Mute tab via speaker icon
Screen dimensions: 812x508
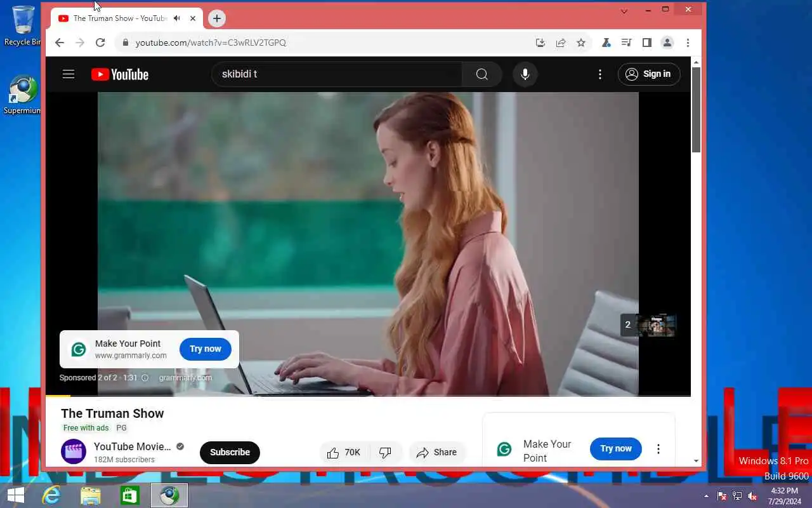click(176, 18)
